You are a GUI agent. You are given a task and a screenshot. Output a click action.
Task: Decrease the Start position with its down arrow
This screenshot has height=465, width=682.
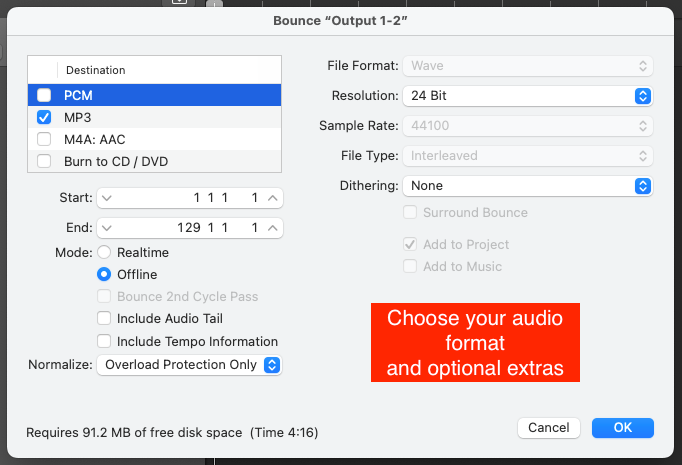(x=108, y=198)
